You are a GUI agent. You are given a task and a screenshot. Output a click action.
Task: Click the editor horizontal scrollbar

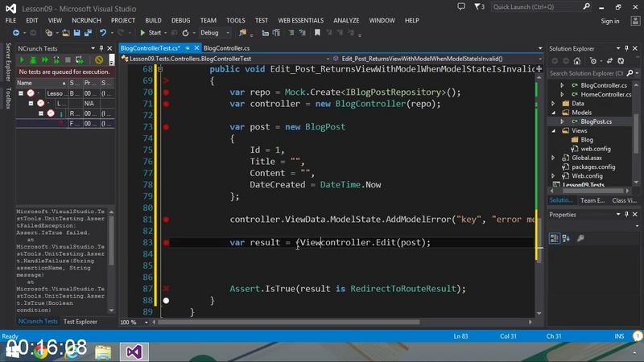288,323
